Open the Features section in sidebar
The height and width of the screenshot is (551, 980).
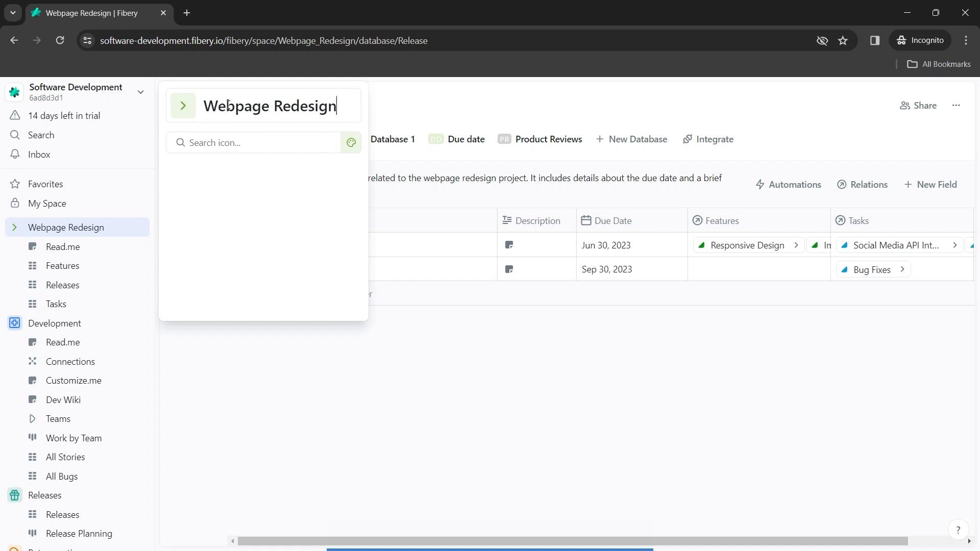[62, 266]
